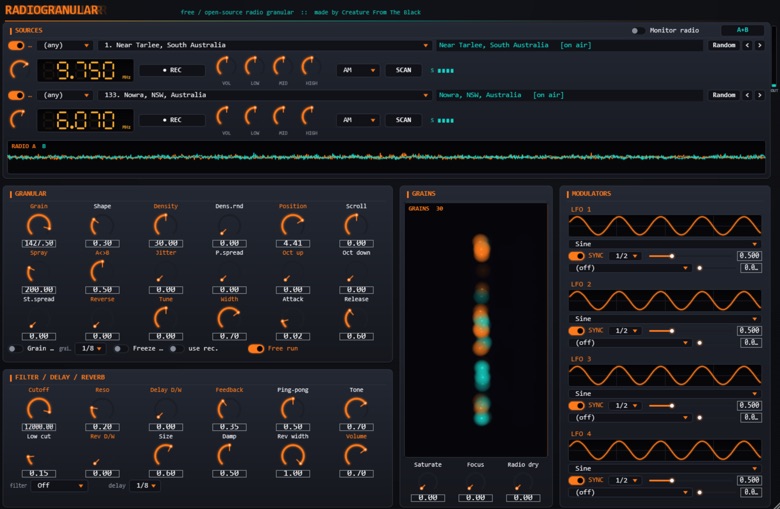Open radio B station dropdown Nowra

pyautogui.click(x=265, y=95)
